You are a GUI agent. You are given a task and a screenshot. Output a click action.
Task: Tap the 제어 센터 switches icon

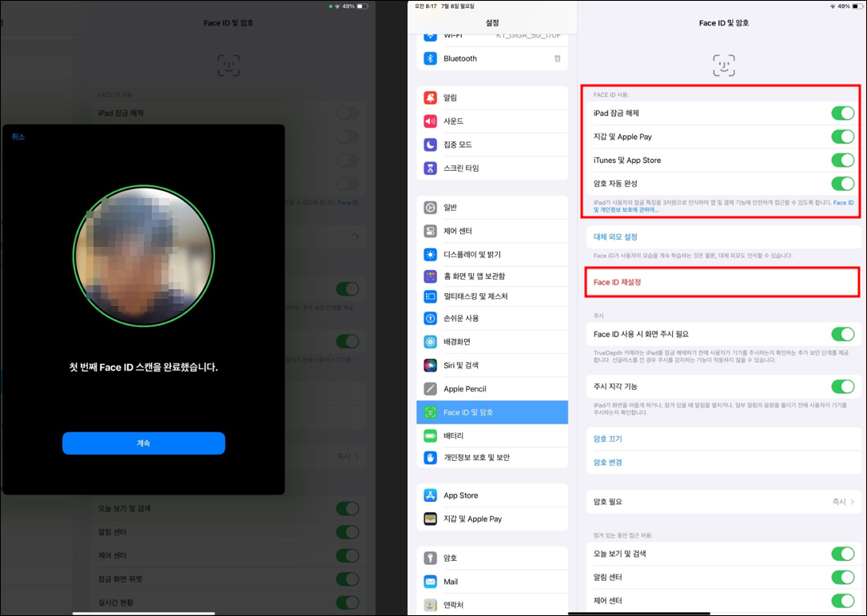[430, 231]
